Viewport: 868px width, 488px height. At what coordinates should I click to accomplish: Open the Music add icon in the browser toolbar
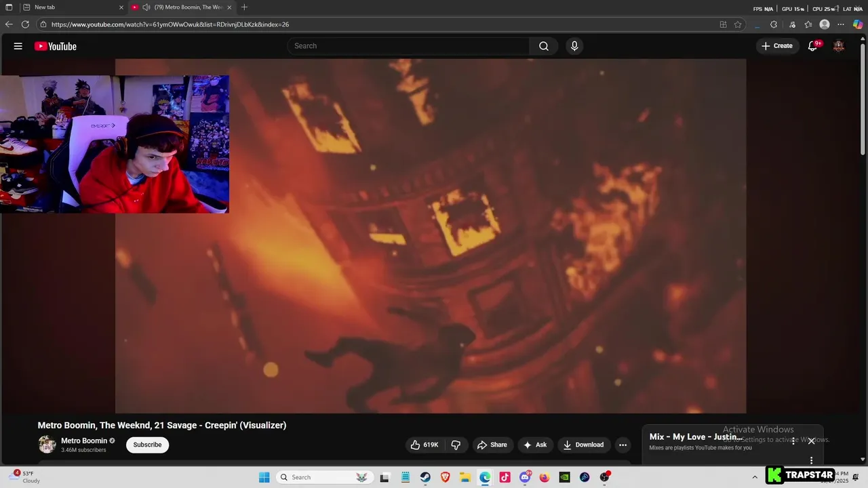pyautogui.click(x=792, y=24)
